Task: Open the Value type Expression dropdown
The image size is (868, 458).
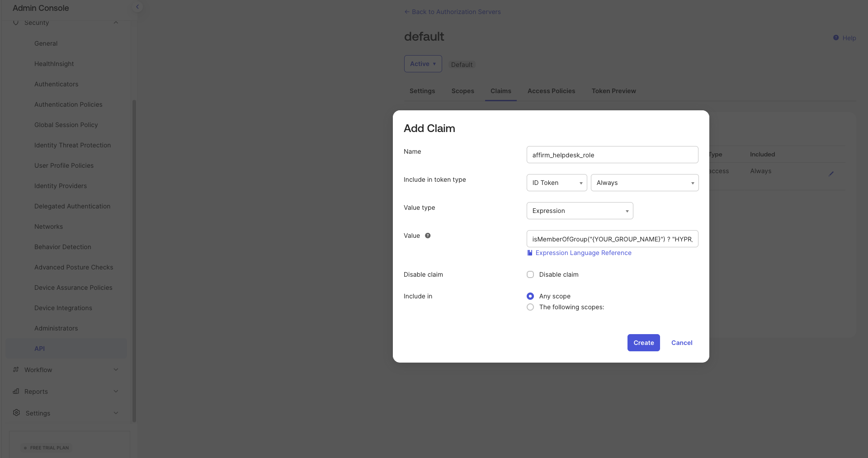Action: 580,211
